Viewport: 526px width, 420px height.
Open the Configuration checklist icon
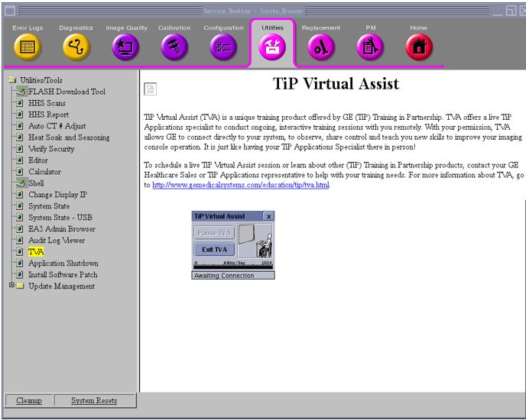(223, 47)
